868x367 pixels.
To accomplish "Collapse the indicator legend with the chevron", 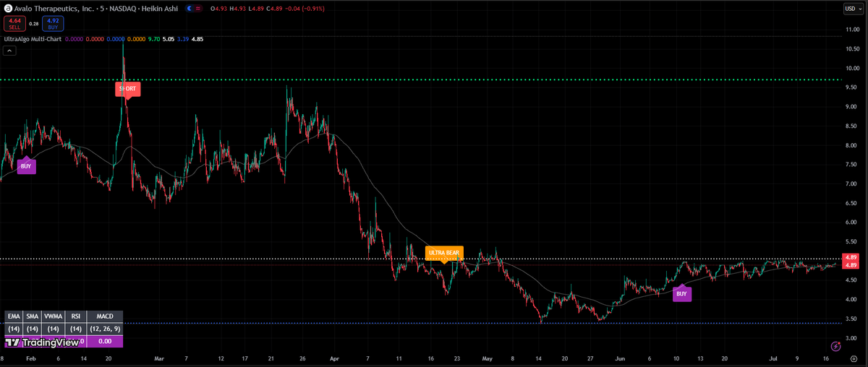I will [10, 51].
